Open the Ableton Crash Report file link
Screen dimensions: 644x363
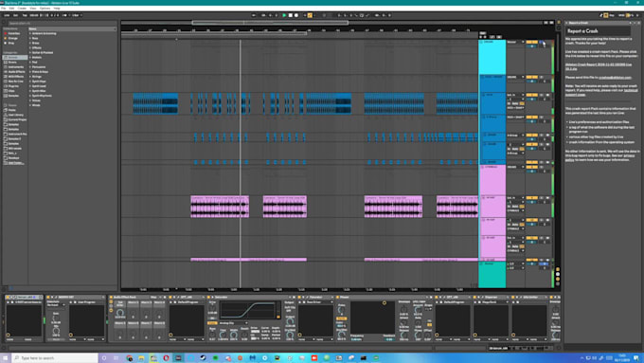click(598, 66)
